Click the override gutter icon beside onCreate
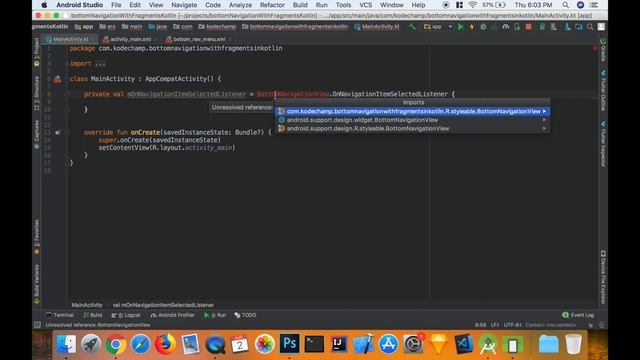 pos(58,132)
